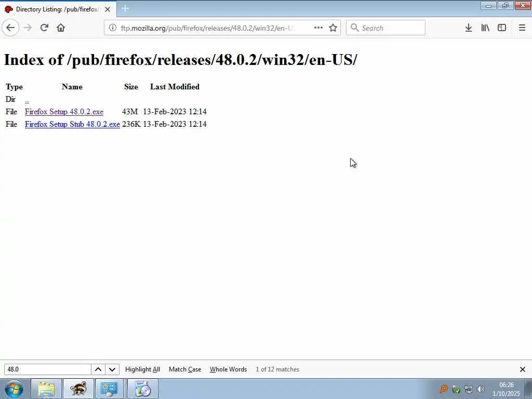This screenshot has width=532, height=399.
Task: Open the Downloads panel arrow
Action: coord(469,28)
